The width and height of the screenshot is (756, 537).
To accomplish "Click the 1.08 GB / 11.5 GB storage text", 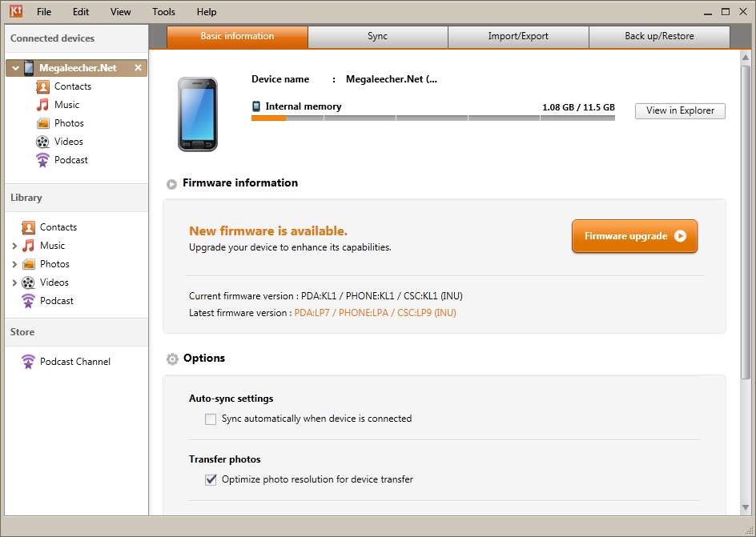I will [x=578, y=107].
